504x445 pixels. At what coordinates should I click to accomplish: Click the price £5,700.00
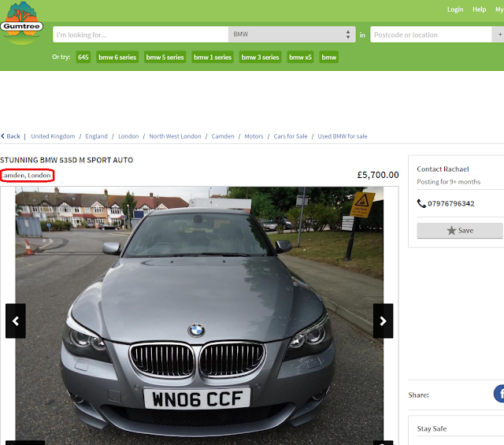tap(378, 175)
